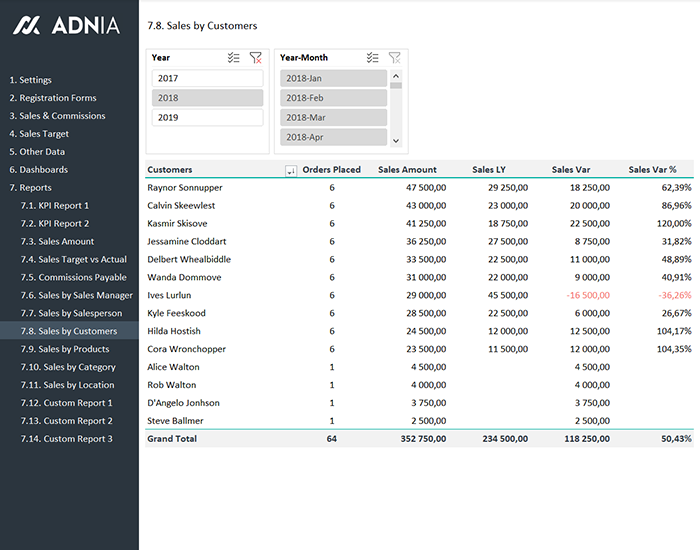Toggle the 2018-Feb month slicer item
Viewport: 700px width, 550px height.
click(332, 98)
